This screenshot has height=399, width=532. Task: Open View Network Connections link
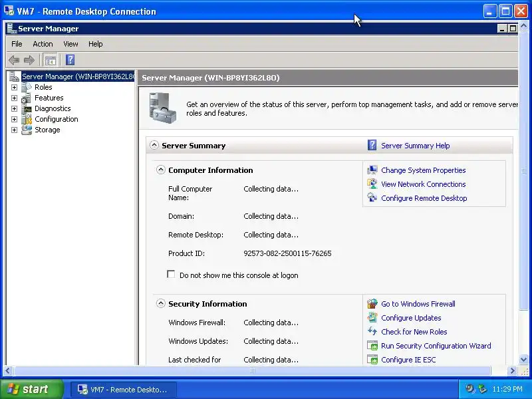[423, 184]
